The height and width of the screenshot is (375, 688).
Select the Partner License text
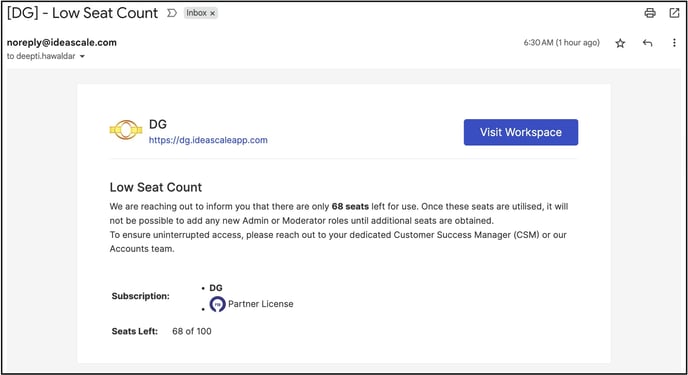[x=261, y=304]
